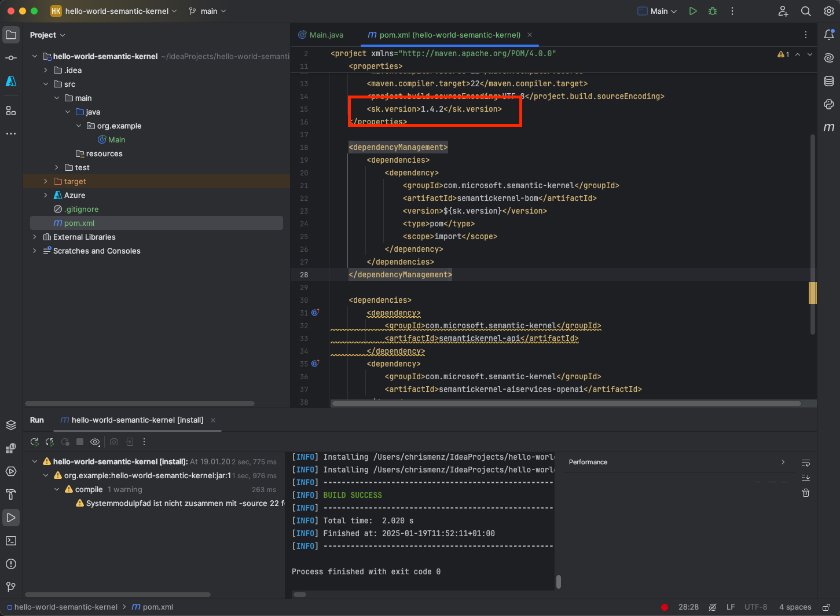Screen dimensions: 840x616
Task: Open the Main run configuration dropdown
Action: point(657,11)
